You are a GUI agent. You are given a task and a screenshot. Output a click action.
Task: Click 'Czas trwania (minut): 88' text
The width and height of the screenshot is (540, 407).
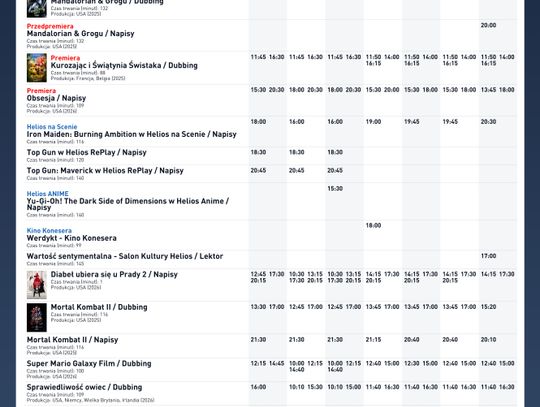point(78,73)
